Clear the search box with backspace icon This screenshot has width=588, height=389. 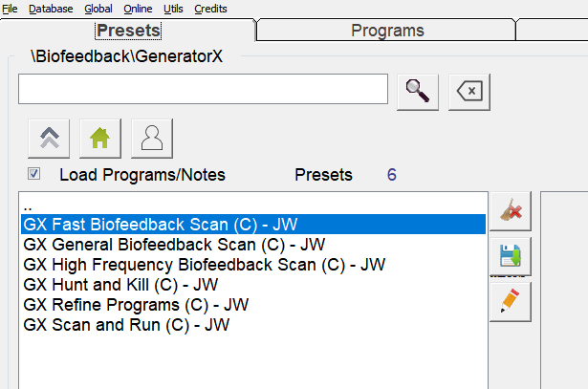pos(469,91)
